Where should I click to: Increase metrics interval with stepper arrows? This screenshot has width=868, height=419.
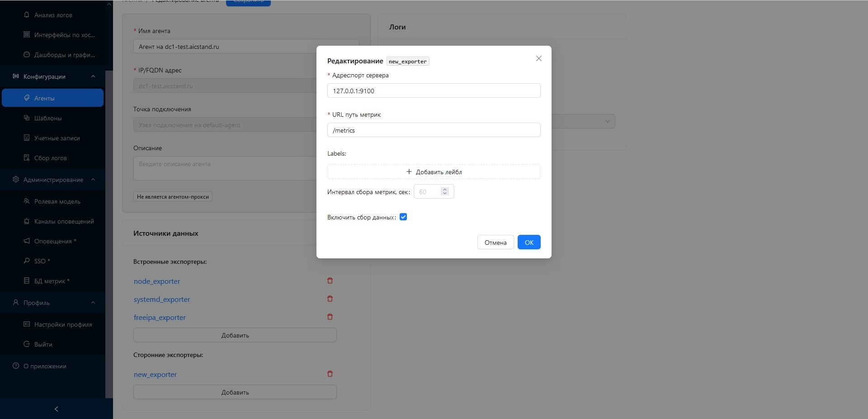[445, 190]
